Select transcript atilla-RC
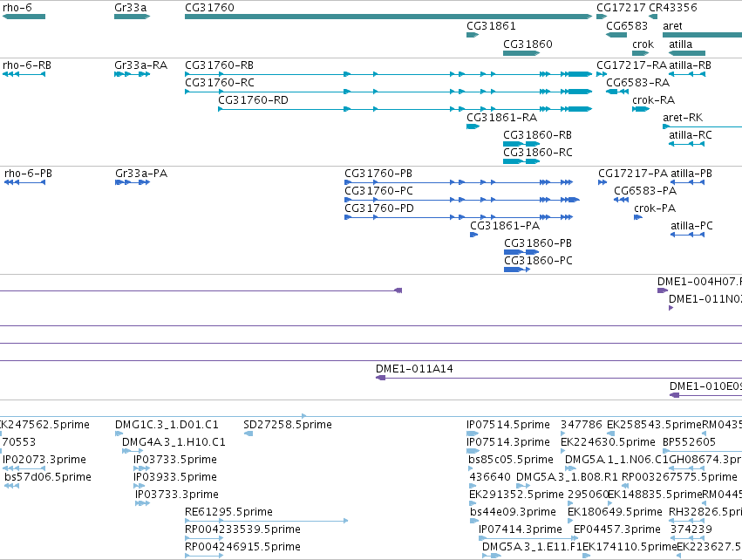This screenshot has height=560, width=742. coord(690,135)
